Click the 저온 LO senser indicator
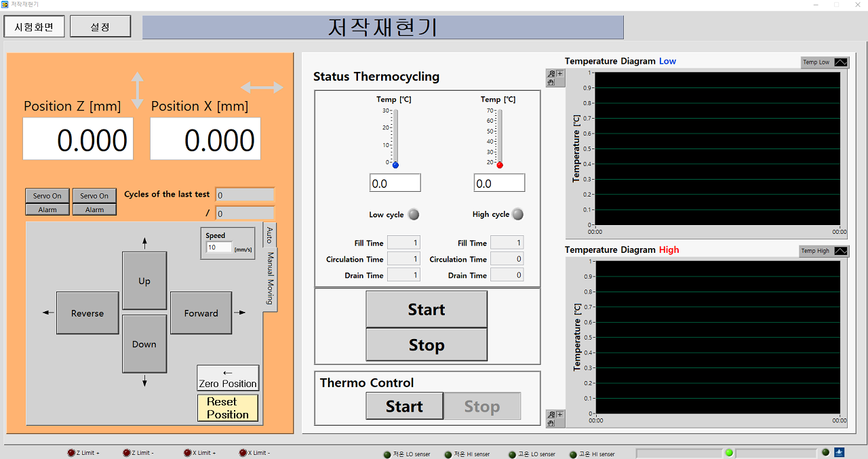The image size is (868, 459). click(387, 454)
